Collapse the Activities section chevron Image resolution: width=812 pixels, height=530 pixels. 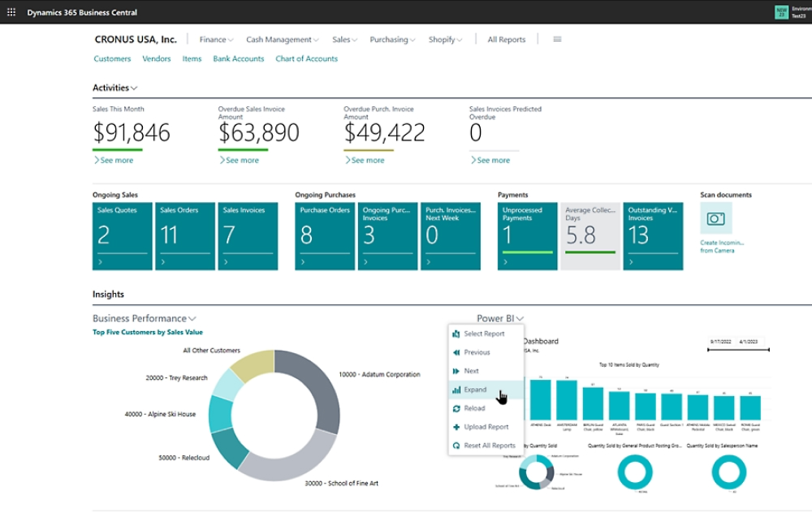[x=134, y=88]
